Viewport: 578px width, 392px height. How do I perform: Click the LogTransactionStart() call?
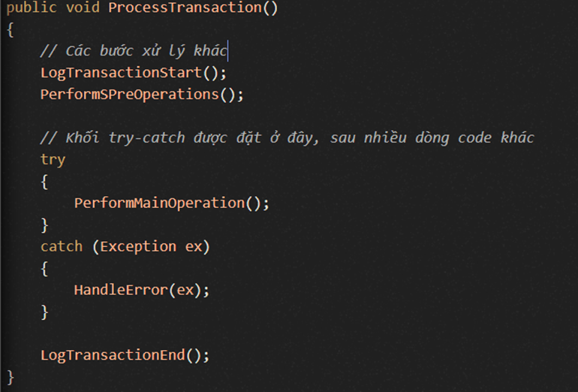coord(134,73)
